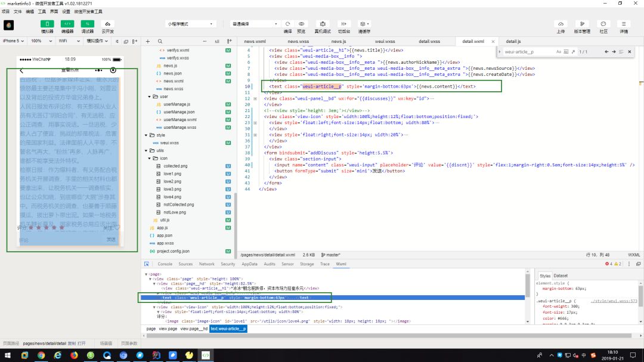The width and height of the screenshot is (644, 362).
Task: Switch to the Console tab
Action: click(165, 264)
